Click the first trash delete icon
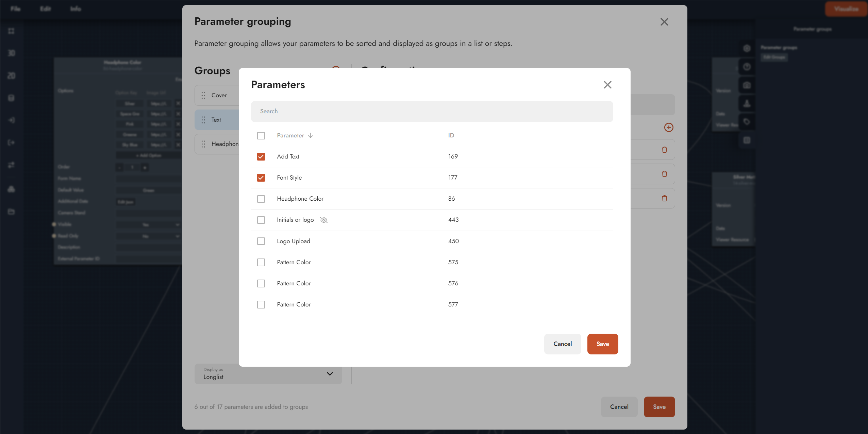The width and height of the screenshot is (868, 434). tap(664, 150)
